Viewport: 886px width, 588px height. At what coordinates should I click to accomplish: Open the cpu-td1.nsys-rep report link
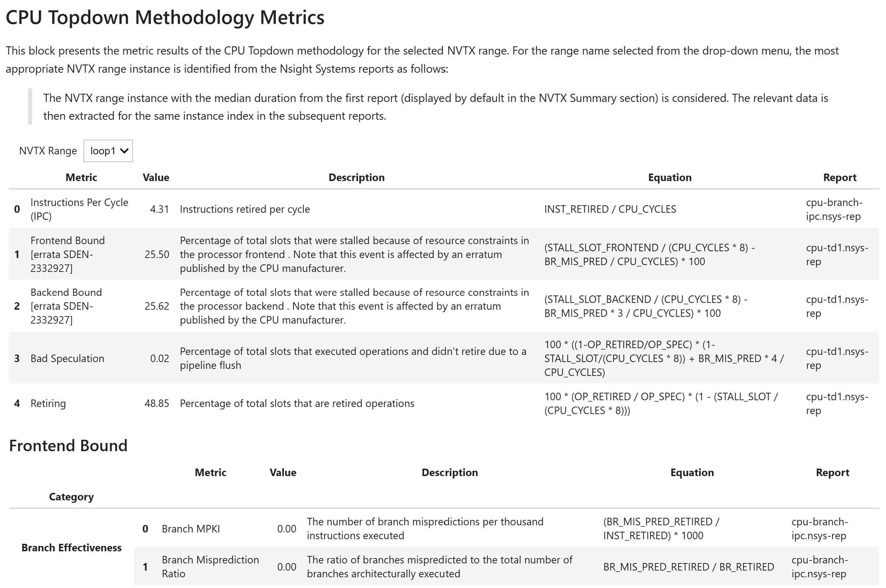(x=837, y=254)
